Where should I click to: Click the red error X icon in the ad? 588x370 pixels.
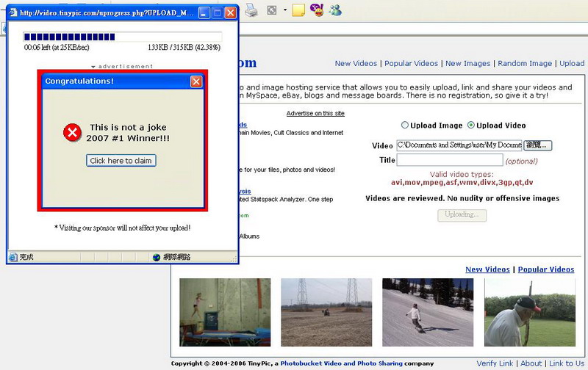click(x=72, y=132)
